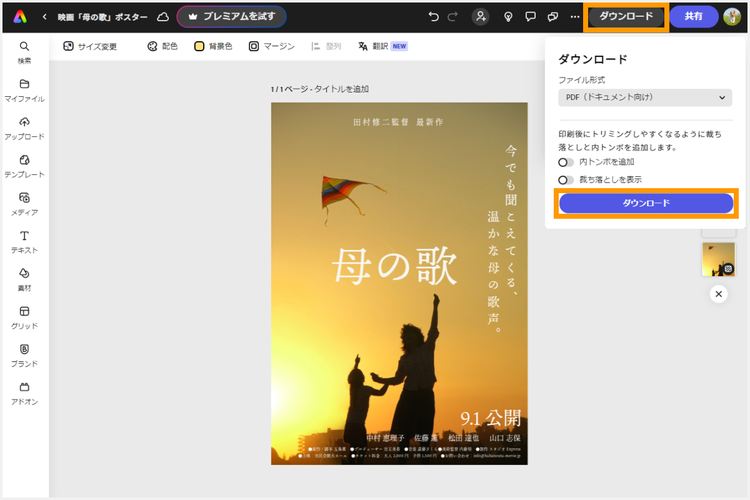Screen dimensions: 750x500
Task: Open マイファイル in the sidebar
Action: pos(24,90)
